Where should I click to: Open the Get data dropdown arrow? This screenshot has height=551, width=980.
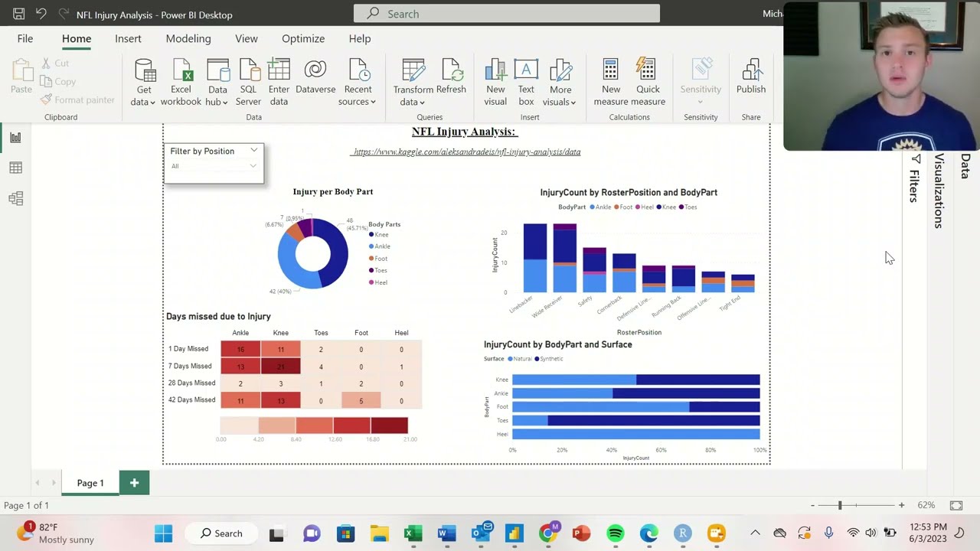click(x=152, y=103)
